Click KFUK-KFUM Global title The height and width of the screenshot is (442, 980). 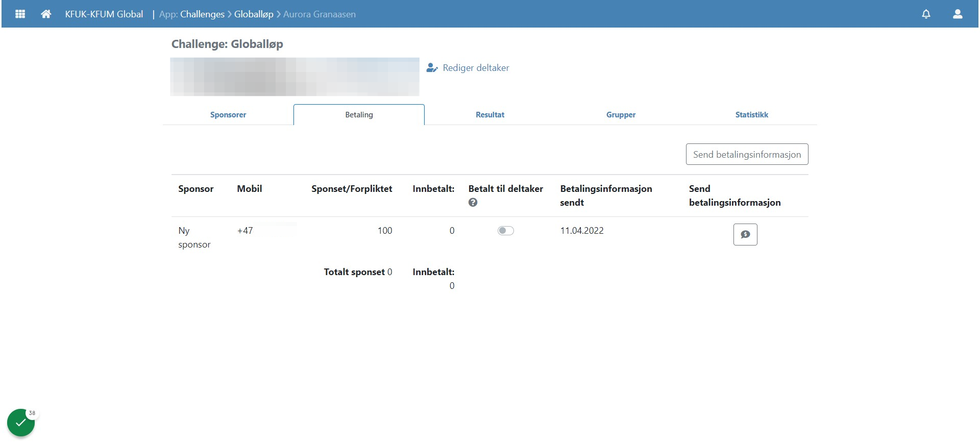click(104, 14)
